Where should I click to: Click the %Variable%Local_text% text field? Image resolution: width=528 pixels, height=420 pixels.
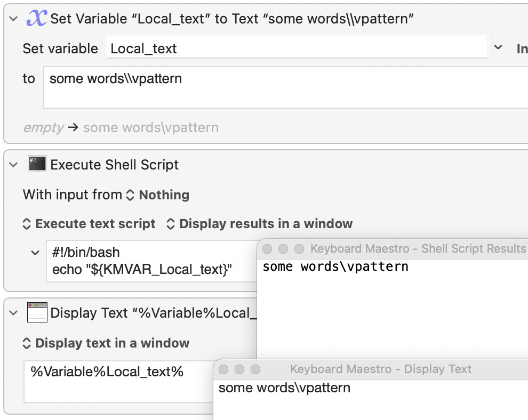119,382
